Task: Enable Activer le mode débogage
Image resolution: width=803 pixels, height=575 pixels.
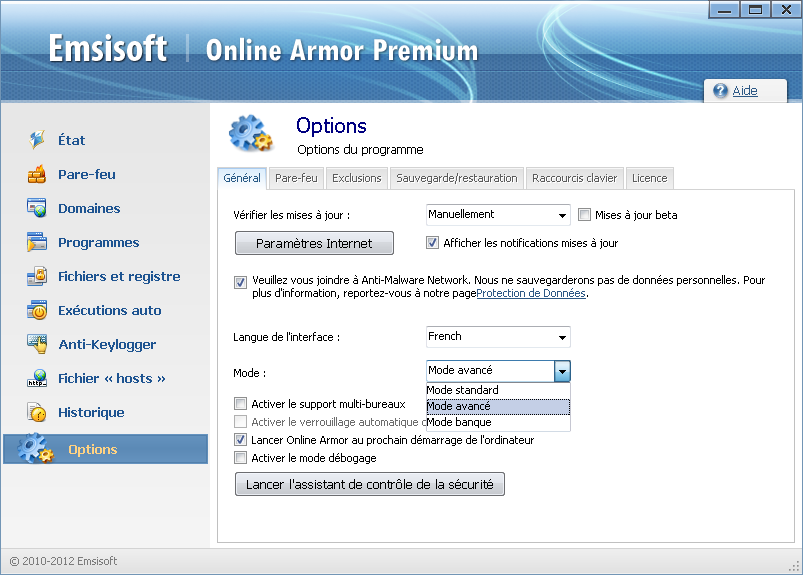Action: pos(240,457)
